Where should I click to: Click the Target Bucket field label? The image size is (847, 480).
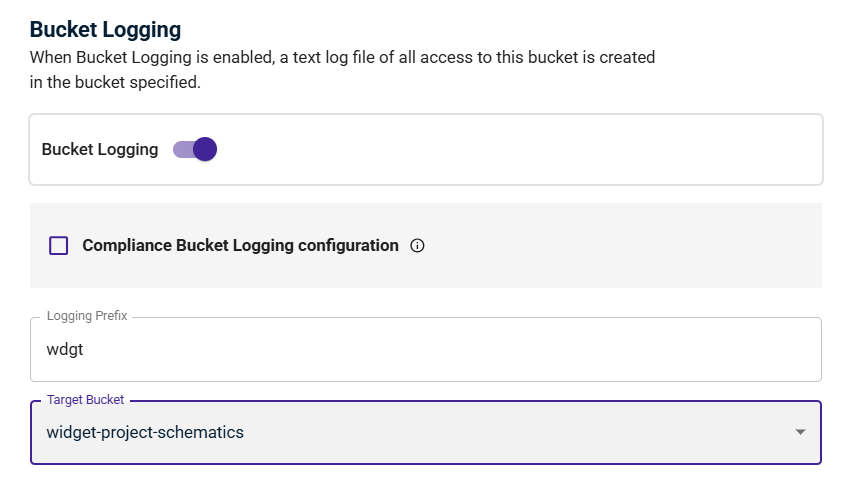tap(85, 400)
